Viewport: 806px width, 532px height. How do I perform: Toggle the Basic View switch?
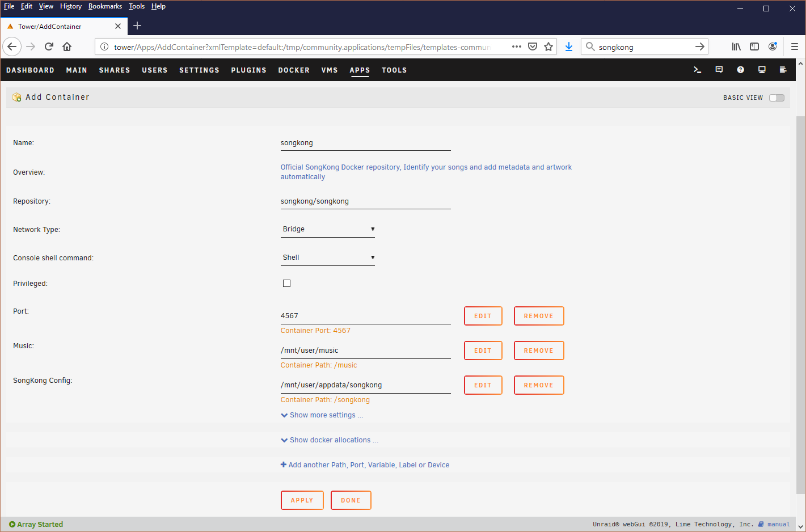(x=777, y=98)
